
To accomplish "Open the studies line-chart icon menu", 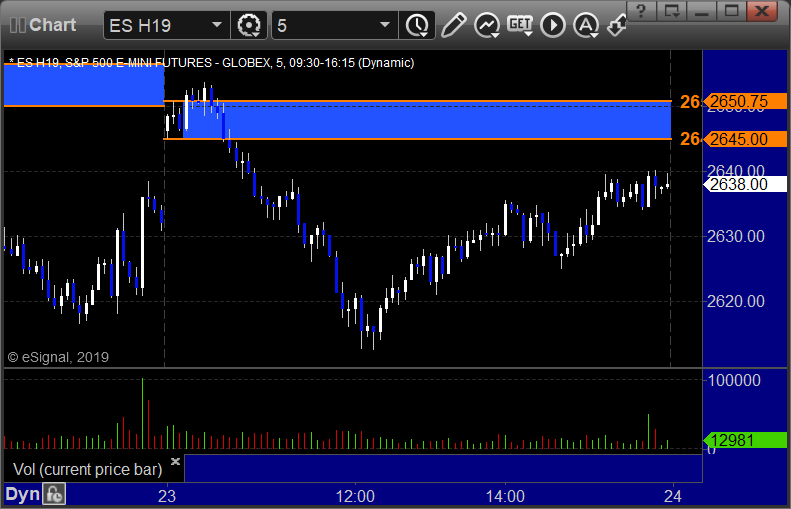I will tap(487, 25).
